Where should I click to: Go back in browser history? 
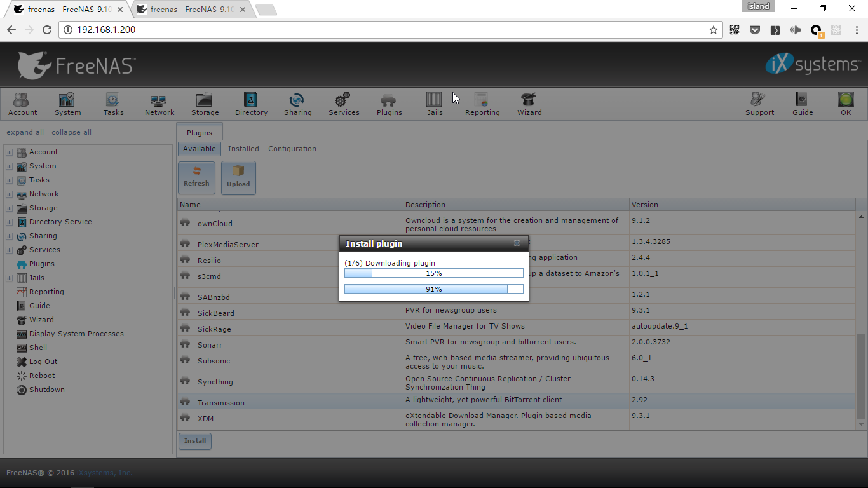pyautogui.click(x=11, y=30)
